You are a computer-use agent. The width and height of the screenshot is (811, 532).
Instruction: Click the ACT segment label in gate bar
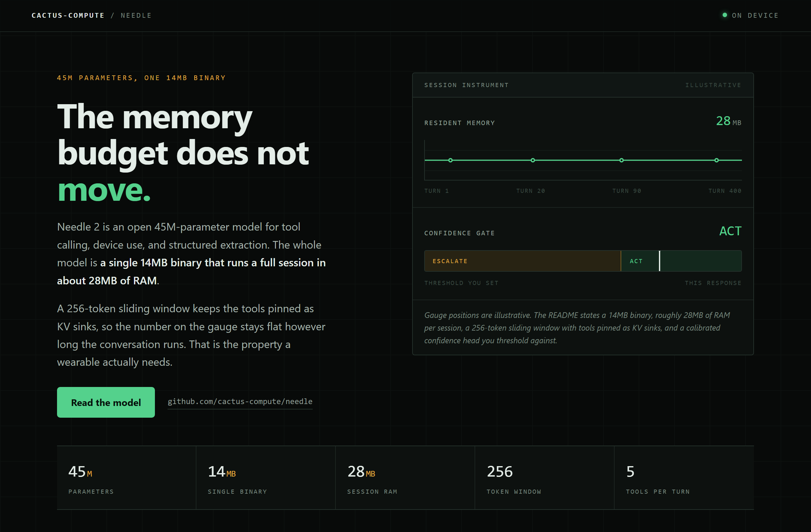(x=636, y=261)
